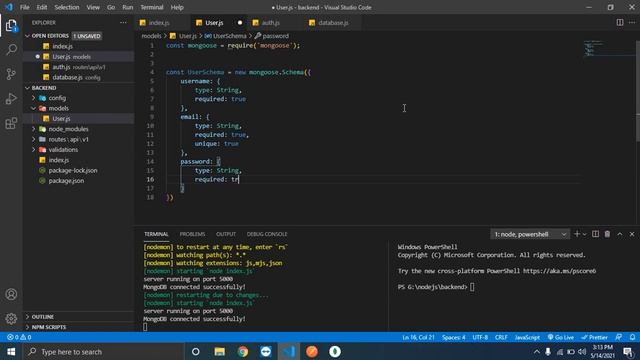Image resolution: width=640 pixels, height=360 pixels.
Task: Show hidden system tray icons chevron
Action: point(537,351)
